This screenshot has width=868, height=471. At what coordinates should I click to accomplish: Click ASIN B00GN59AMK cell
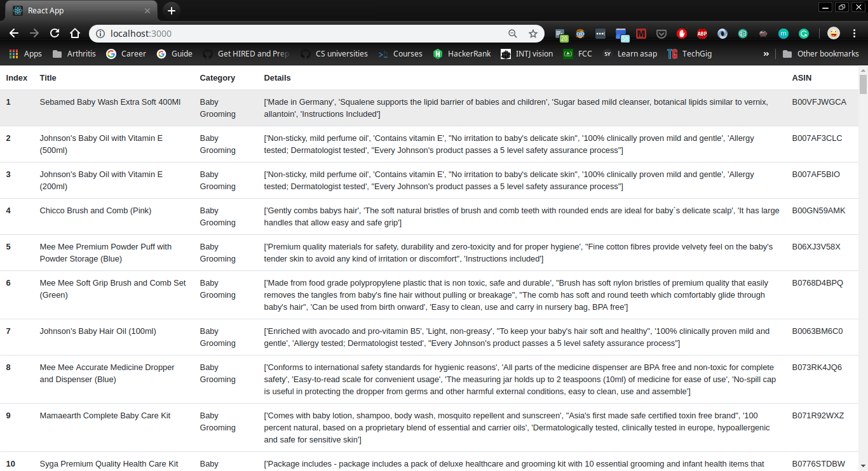pyautogui.click(x=818, y=211)
